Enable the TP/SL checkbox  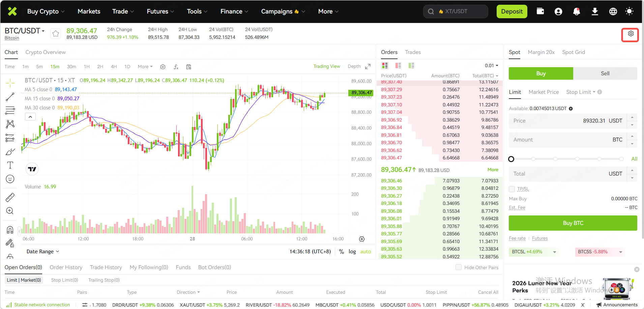(x=512, y=189)
